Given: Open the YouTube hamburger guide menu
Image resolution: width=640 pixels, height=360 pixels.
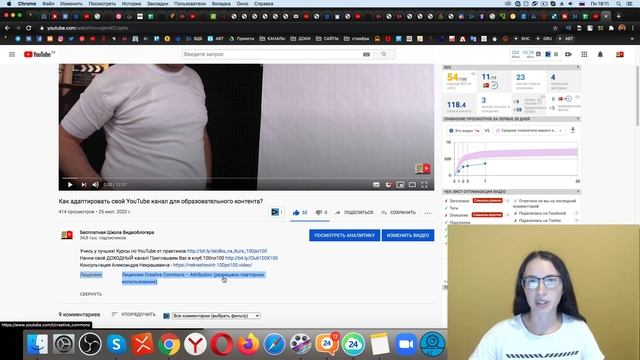Looking at the screenshot, I should [x=12, y=54].
